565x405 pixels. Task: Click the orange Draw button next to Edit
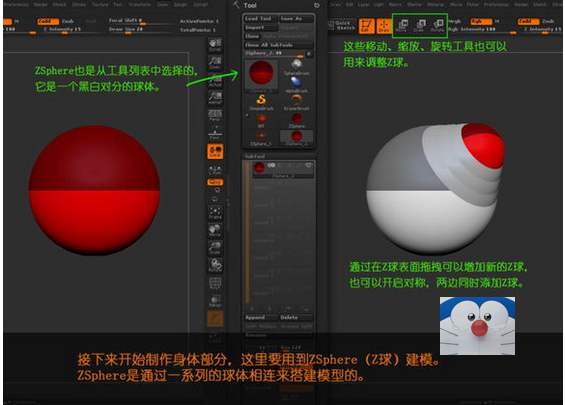click(x=384, y=26)
